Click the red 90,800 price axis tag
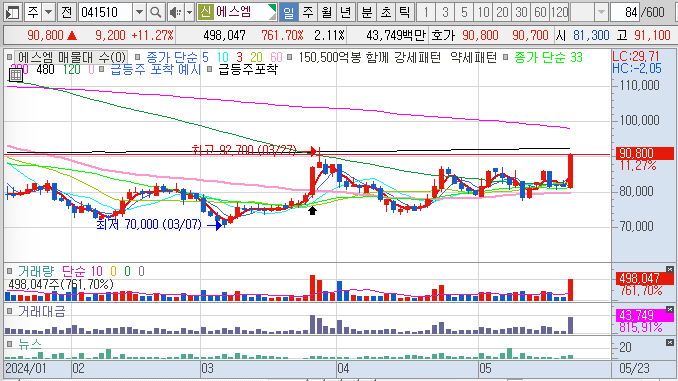This screenshot has height=381, width=678. coord(645,153)
